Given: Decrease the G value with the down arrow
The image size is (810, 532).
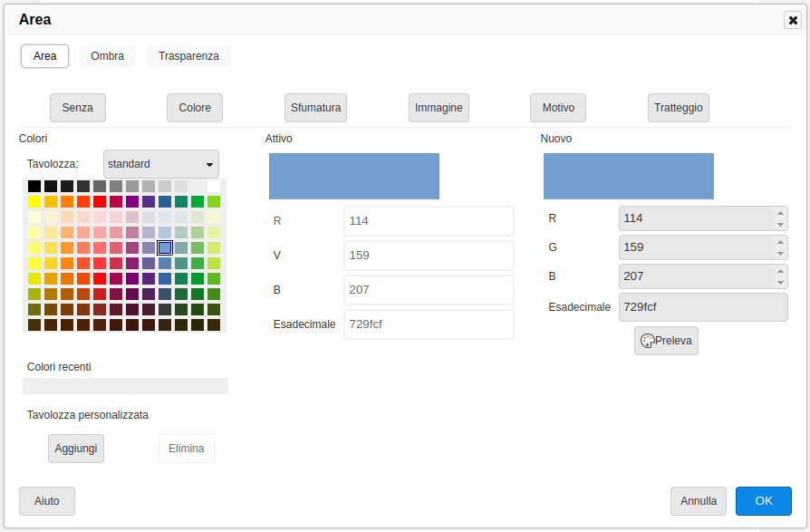Looking at the screenshot, I should coord(780,253).
